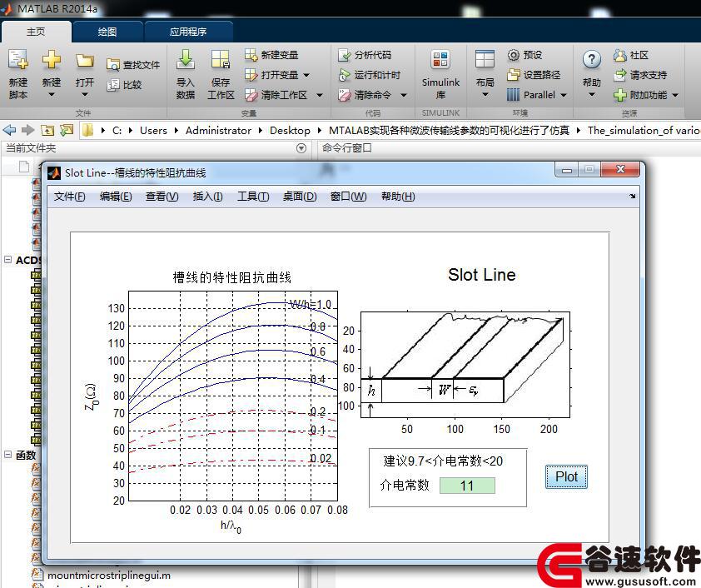The image size is (701, 588).
Task: Click the Layout (布局) icon
Action: point(485,59)
